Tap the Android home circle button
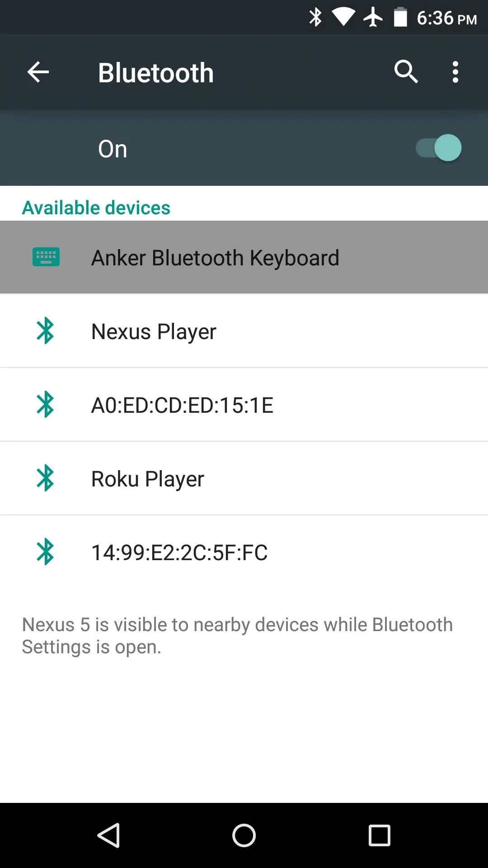This screenshot has width=488, height=868. [244, 835]
